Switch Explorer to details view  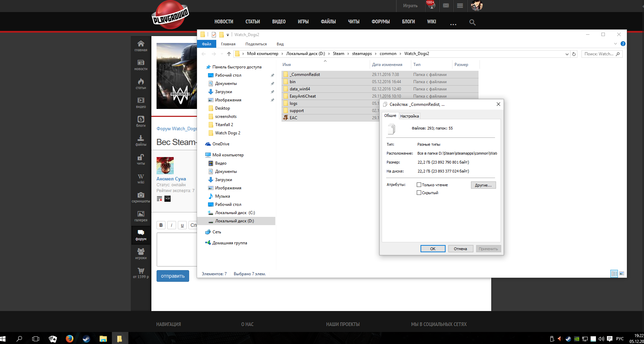coord(614,274)
